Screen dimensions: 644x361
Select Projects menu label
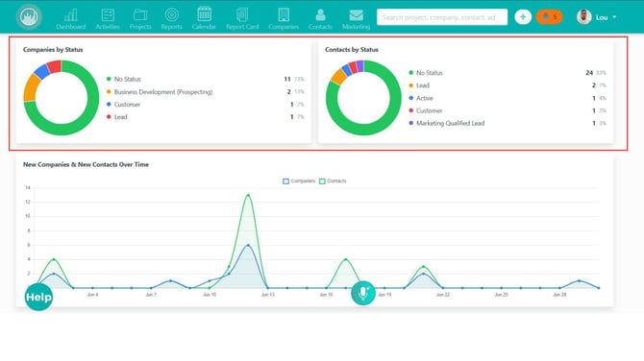pos(140,27)
